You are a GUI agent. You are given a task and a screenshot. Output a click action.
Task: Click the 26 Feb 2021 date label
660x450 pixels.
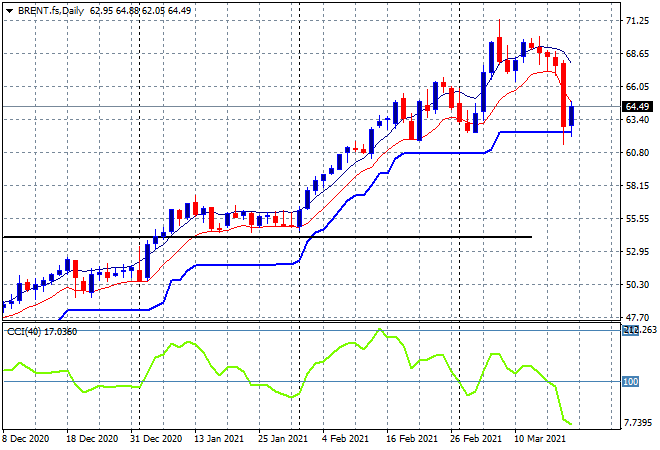(x=476, y=439)
